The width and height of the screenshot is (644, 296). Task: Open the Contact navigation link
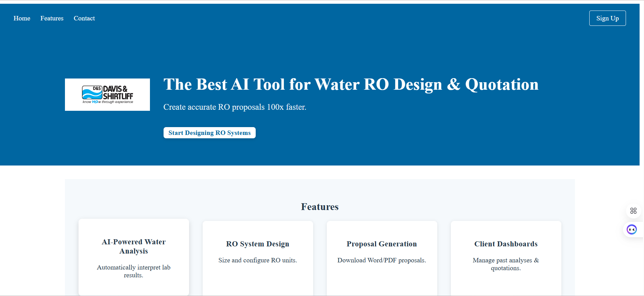(x=84, y=18)
